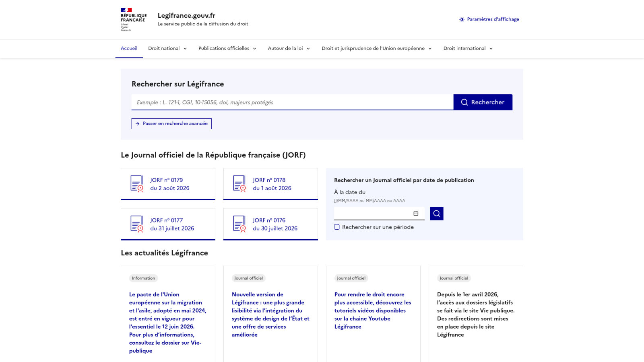
Task: Open the calendar date picker icon
Action: 416,214
